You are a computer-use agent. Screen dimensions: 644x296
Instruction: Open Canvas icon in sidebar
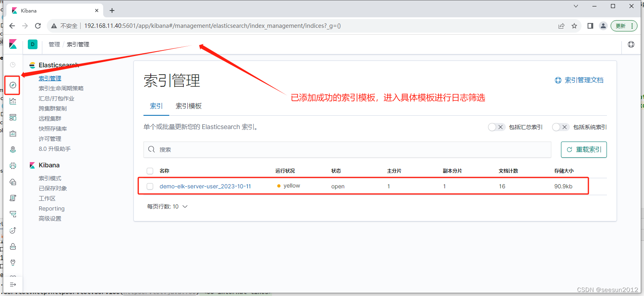tap(13, 133)
